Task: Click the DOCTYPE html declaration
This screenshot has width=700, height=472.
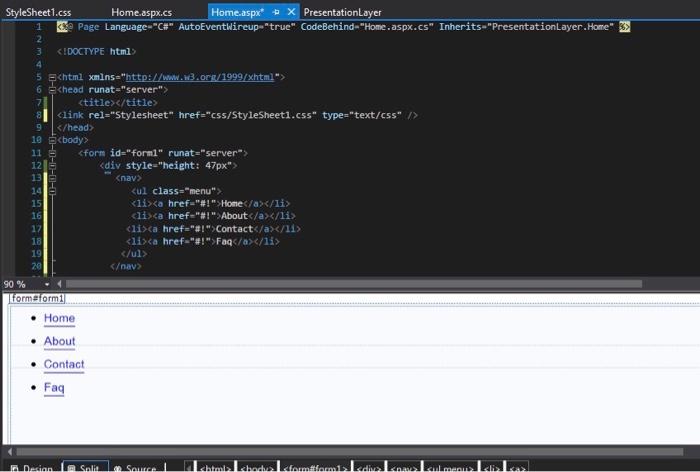Action: click(96, 52)
